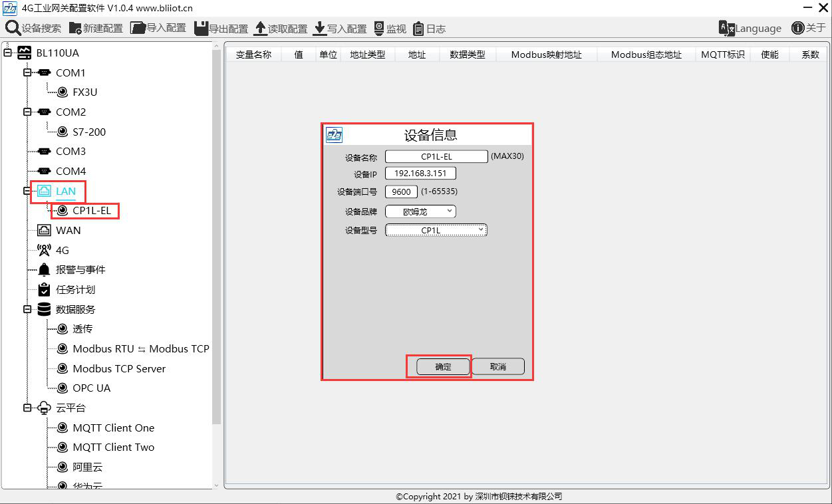Click the Modbus组态地址 column header
The width and height of the screenshot is (832, 504).
click(x=646, y=55)
